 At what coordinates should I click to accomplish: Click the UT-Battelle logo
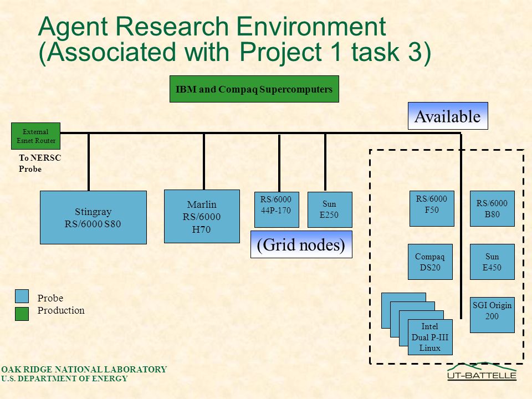482,371
